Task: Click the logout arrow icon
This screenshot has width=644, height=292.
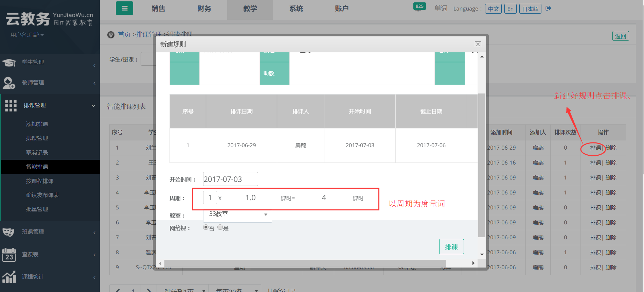Action: coord(548,8)
